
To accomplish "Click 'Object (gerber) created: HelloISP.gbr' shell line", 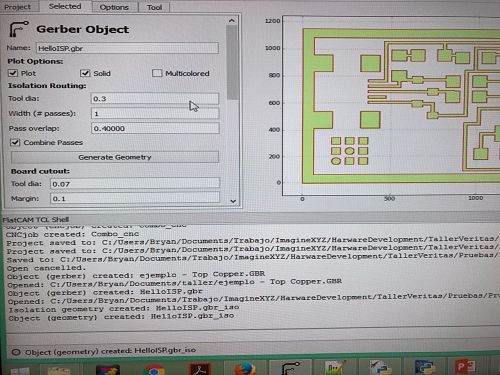I will click(x=105, y=292).
